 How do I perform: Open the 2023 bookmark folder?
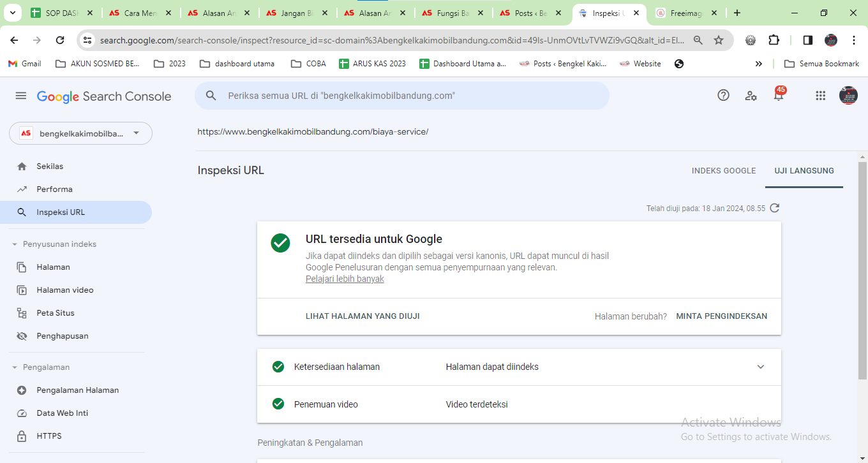(x=170, y=64)
